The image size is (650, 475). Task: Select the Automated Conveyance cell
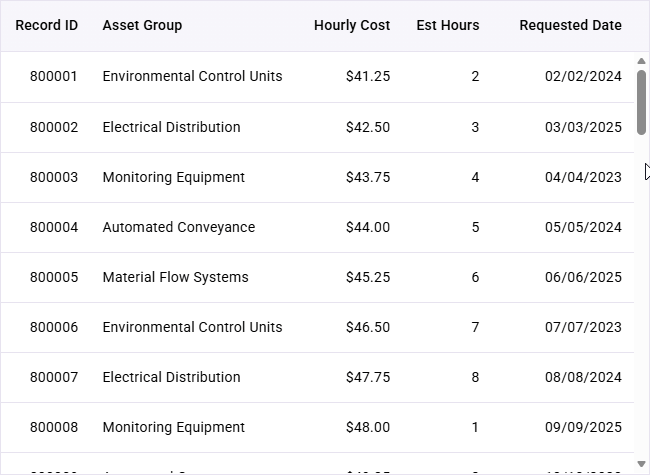[x=179, y=227]
